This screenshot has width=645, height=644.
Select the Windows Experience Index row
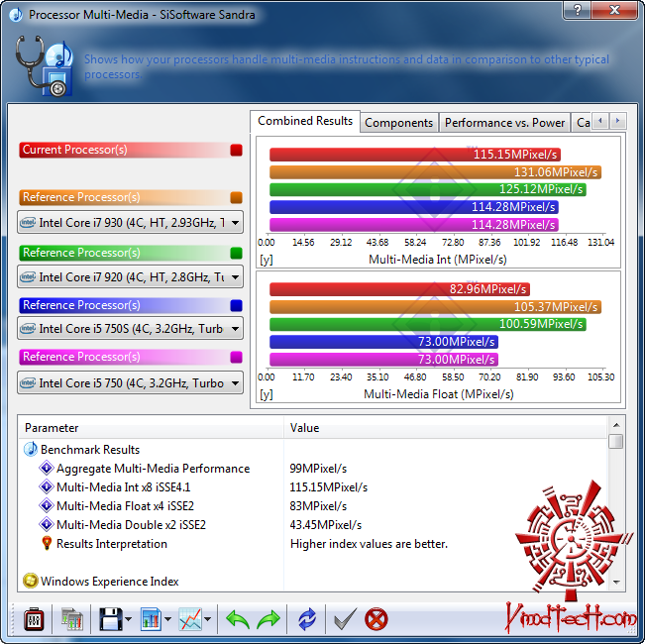tap(313, 581)
